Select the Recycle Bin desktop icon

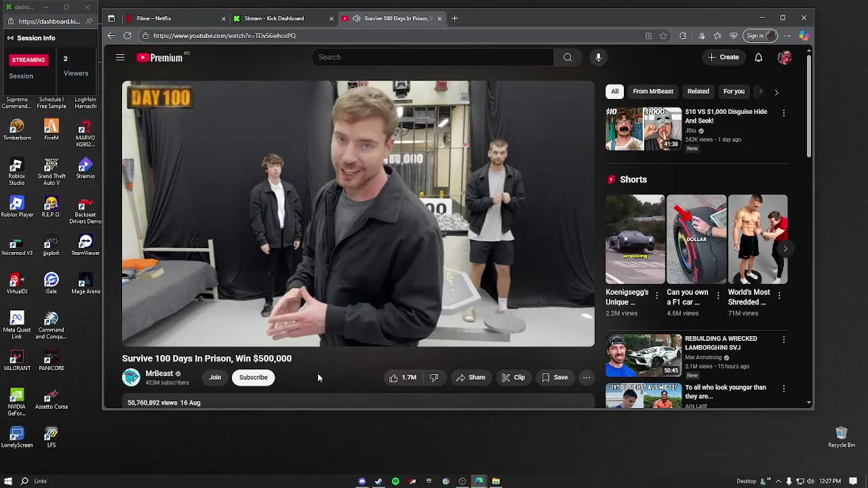tap(842, 437)
